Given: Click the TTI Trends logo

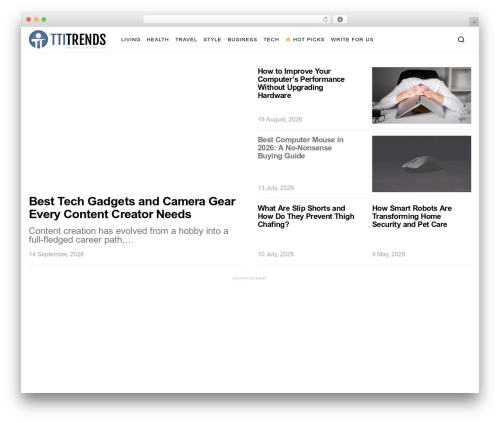Looking at the screenshot, I should pos(67,39).
